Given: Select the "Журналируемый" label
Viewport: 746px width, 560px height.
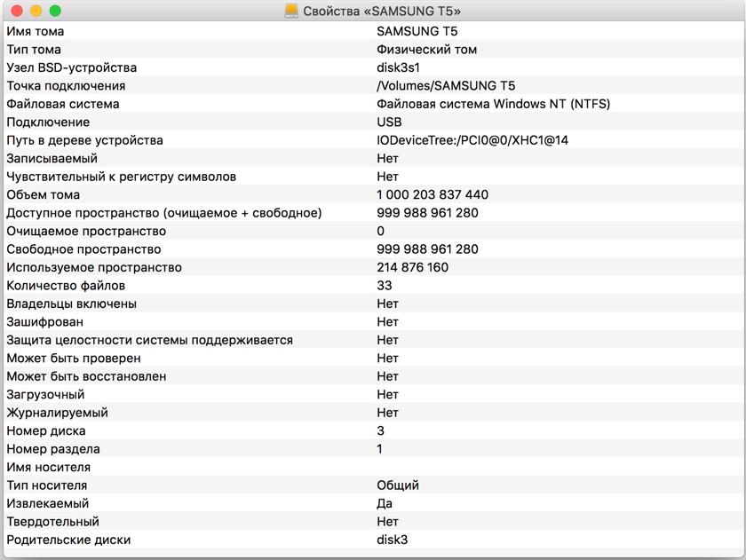Looking at the screenshot, I should click(x=57, y=413).
